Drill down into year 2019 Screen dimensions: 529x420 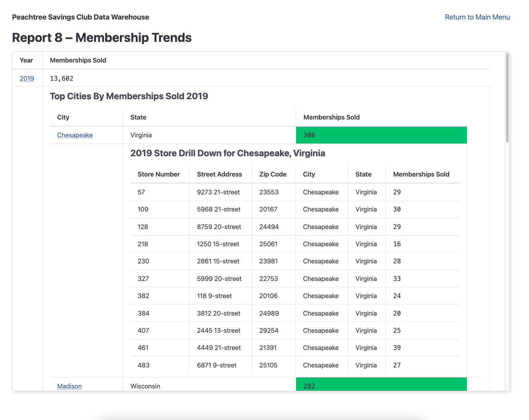coord(26,78)
